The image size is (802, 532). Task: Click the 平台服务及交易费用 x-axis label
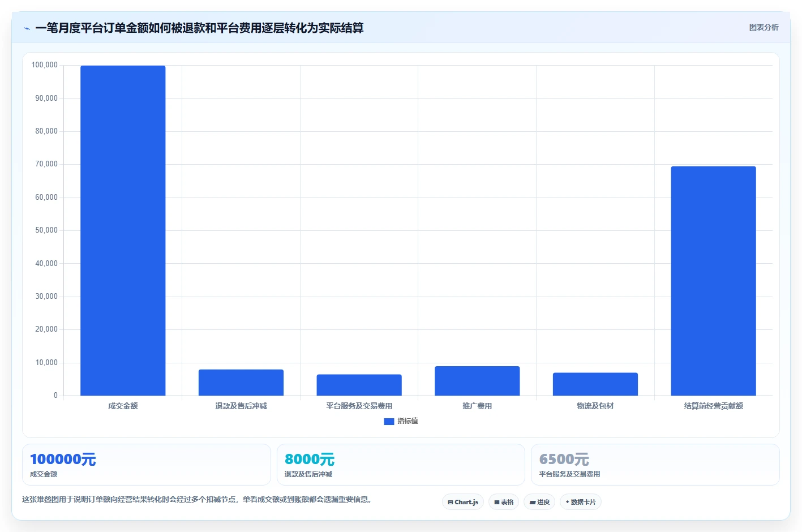click(359, 406)
